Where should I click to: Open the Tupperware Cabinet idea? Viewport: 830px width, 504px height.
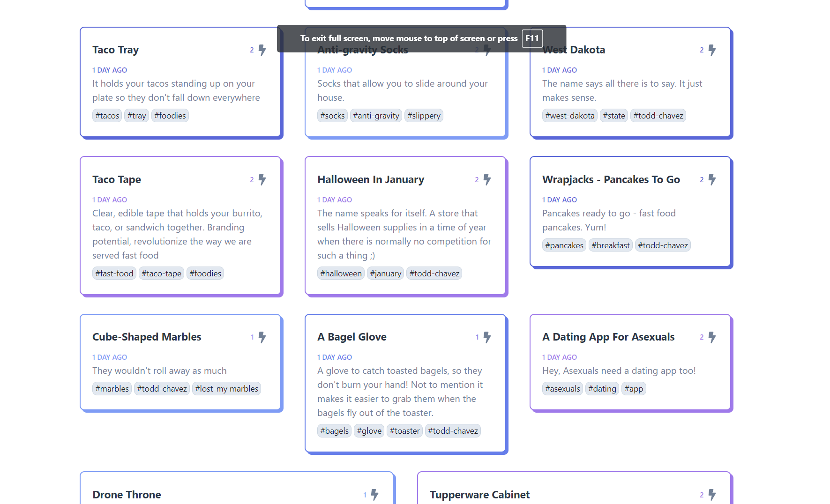pos(479,495)
